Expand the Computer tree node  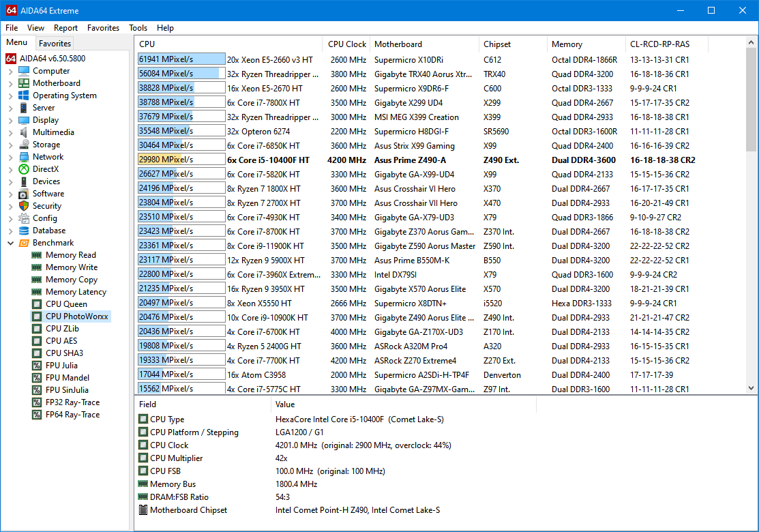10,71
